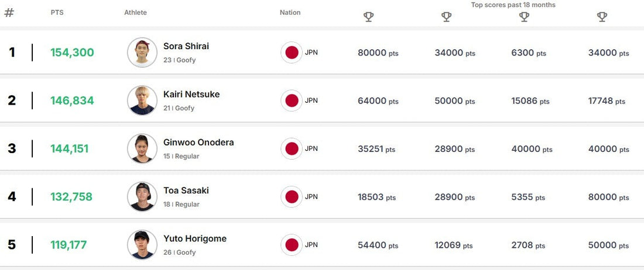Screen dimensions: 644x270
Task: Click the fourth trophy column icon
Action: (602, 17)
